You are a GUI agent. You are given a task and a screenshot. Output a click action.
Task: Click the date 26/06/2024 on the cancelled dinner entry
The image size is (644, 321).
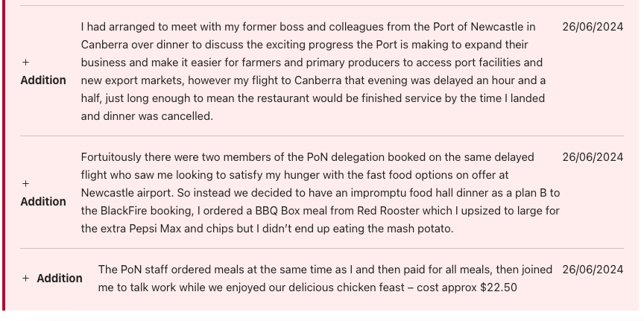tap(593, 27)
